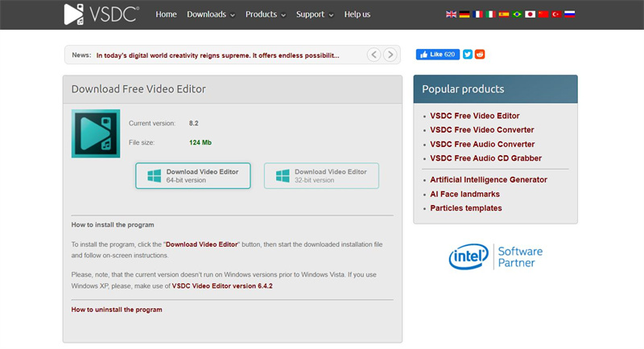Click the VSDC Video Editor product icon
Screen dimensions: 644x349
(x=96, y=133)
